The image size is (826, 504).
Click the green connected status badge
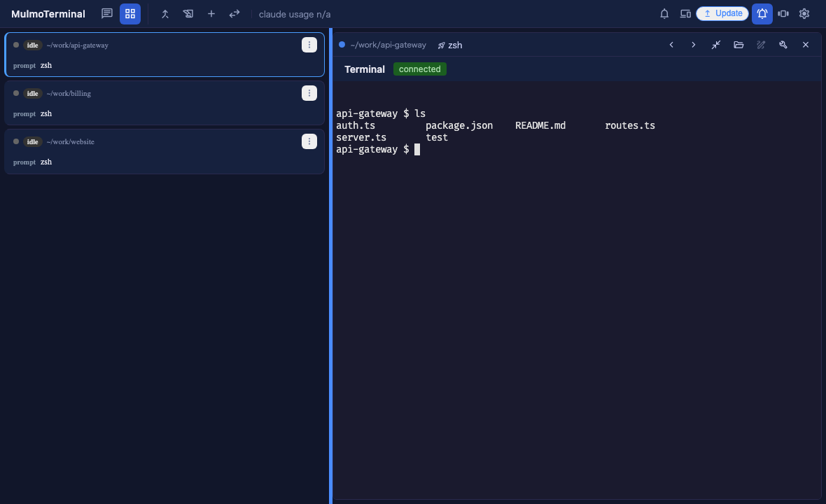(x=420, y=69)
